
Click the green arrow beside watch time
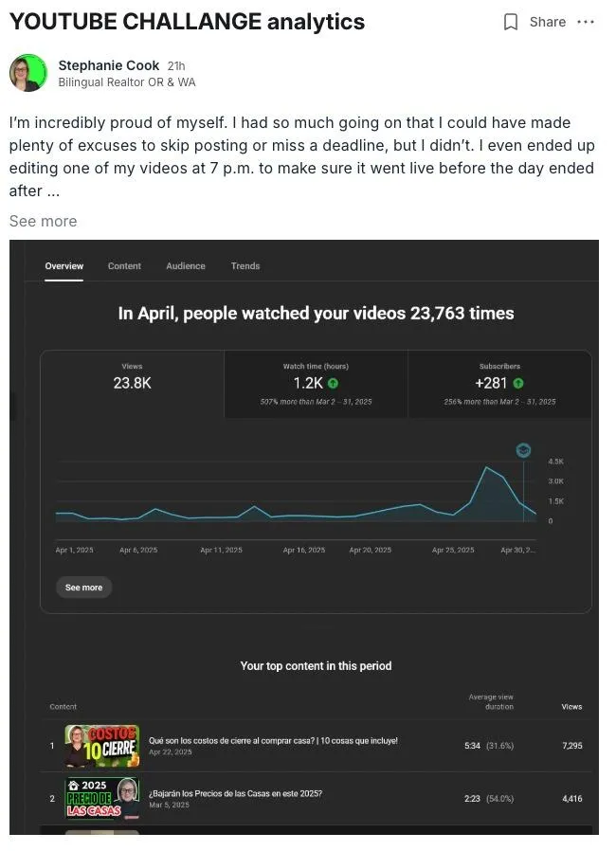[x=334, y=383]
